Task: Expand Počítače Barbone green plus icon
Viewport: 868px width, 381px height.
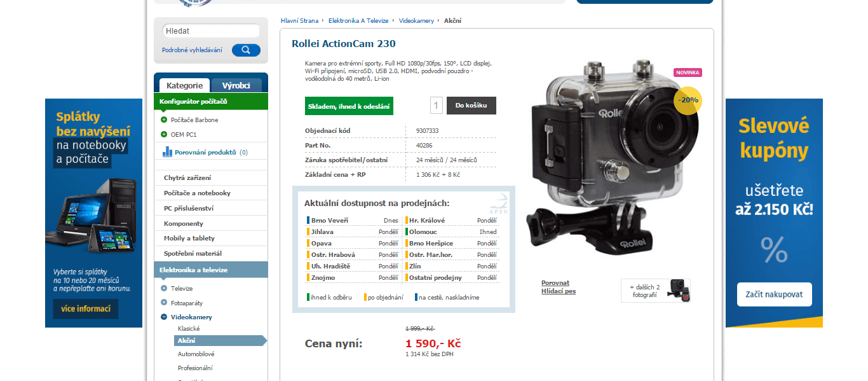Action: tap(164, 120)
